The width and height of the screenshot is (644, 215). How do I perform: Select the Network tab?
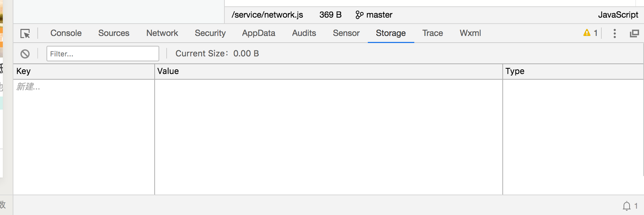pos(162,33)
